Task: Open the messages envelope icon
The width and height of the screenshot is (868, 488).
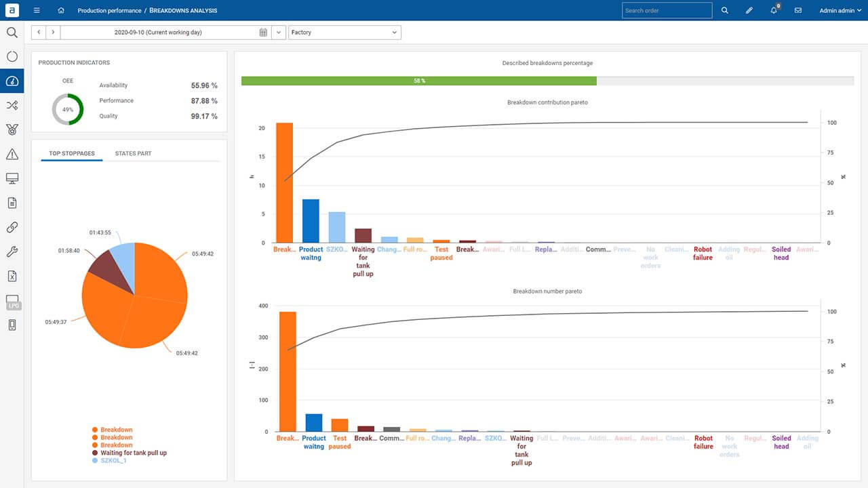Action: coord(797,11)
